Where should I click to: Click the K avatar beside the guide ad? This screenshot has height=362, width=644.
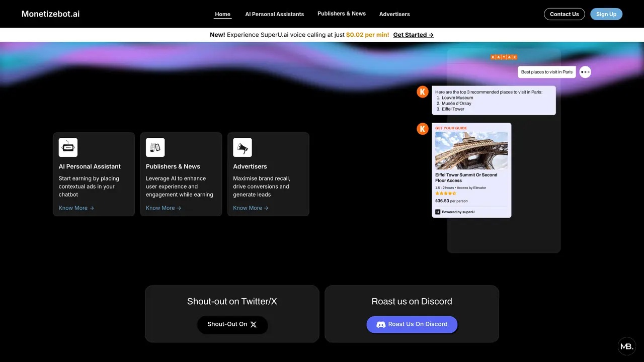pyautogui.click(x=423, y=129)
